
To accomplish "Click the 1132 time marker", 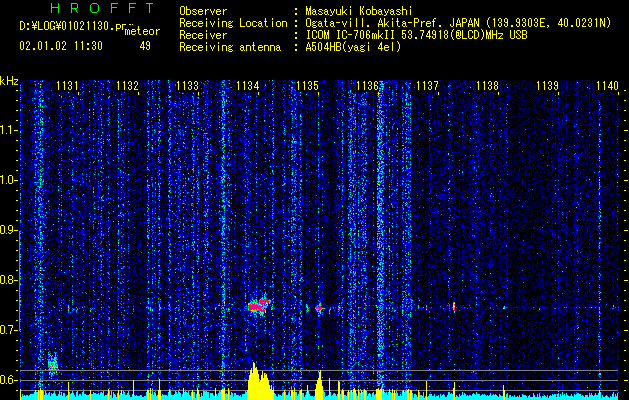I will tap(127, 85).
